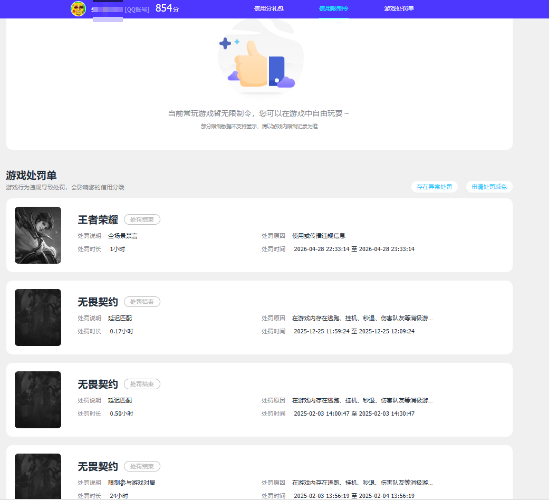Click the status badge beside second 无畏契约
Viewport: 549px width, 500px height.
142,384
